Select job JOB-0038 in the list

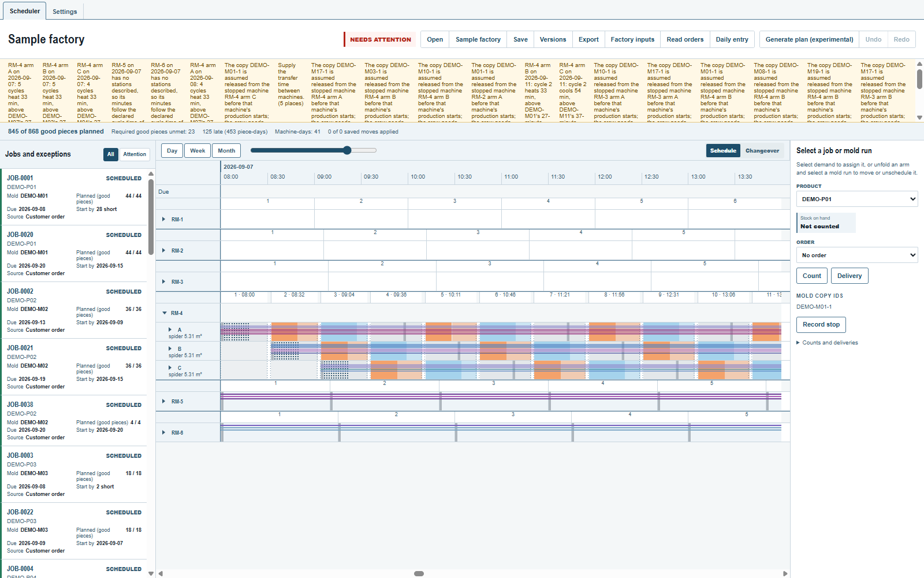point(74,421)
